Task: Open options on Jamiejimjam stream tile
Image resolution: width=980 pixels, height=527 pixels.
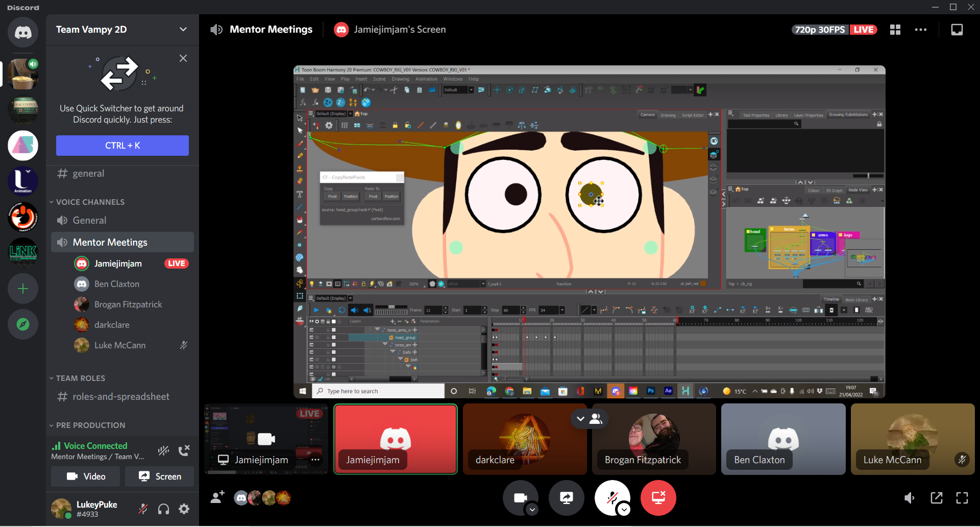Action: point(315,460)
